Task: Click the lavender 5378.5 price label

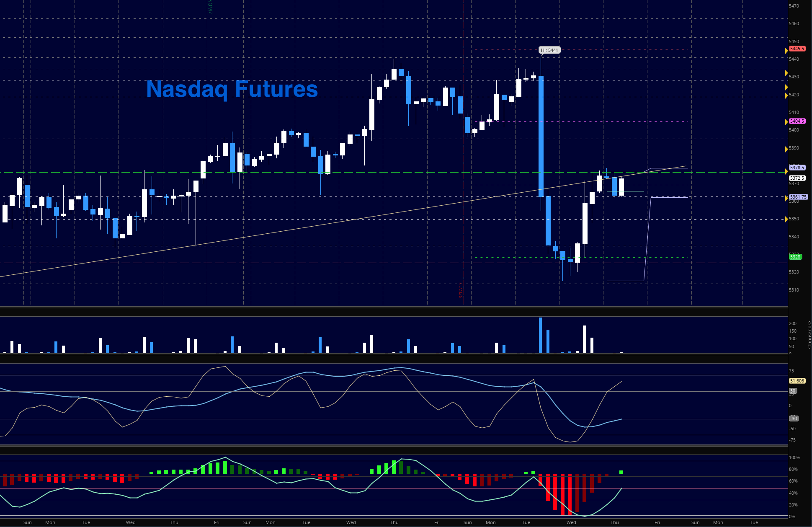Action: [797, 168]
